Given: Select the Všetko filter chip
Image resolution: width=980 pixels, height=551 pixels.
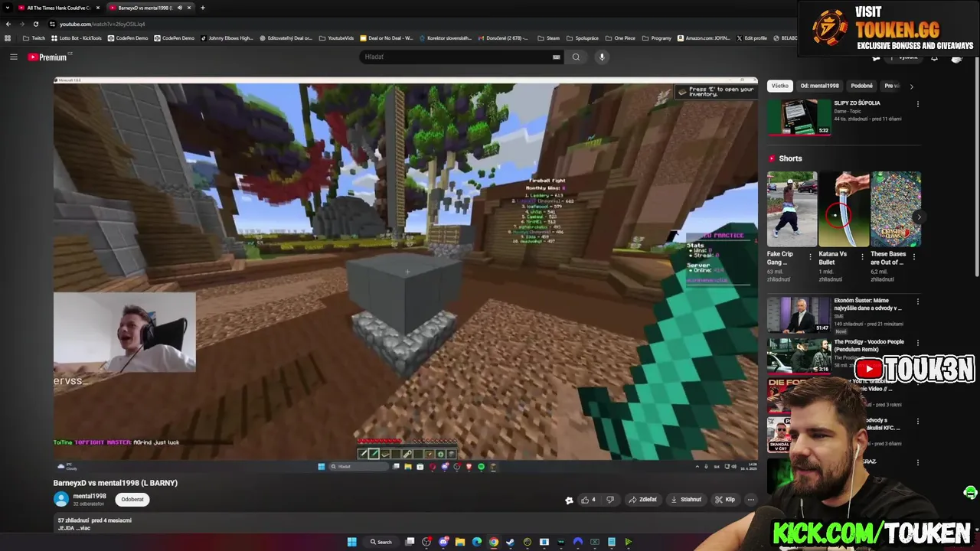Looking at the screenshot, I should coord(780,86).
